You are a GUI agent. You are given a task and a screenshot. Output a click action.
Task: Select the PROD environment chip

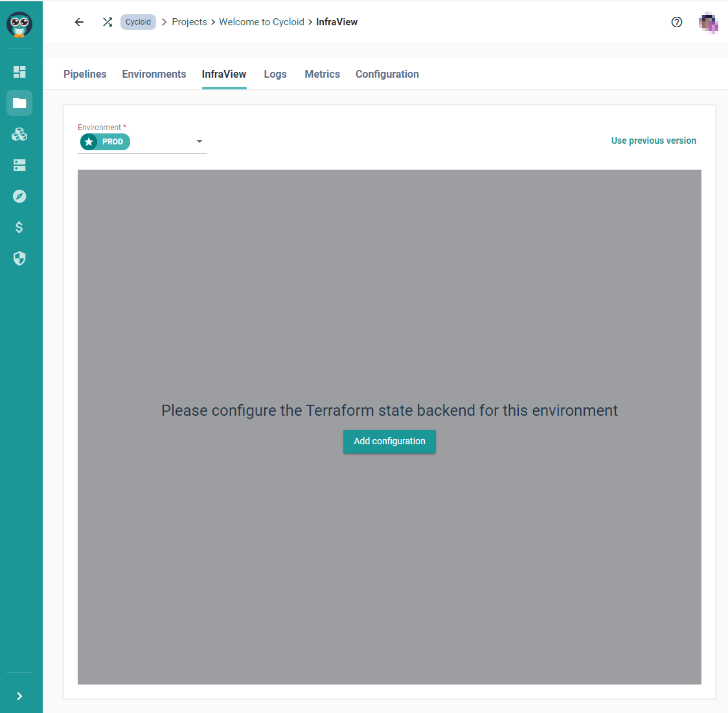[105, 142]
